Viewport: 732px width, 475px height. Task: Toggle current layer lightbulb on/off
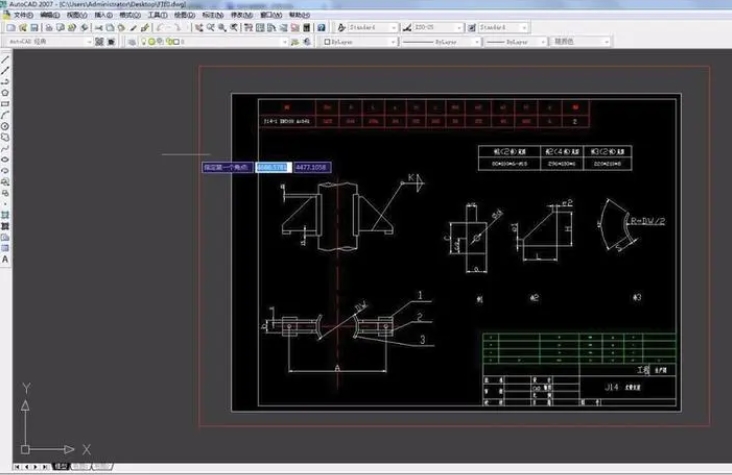coord(144,42)
